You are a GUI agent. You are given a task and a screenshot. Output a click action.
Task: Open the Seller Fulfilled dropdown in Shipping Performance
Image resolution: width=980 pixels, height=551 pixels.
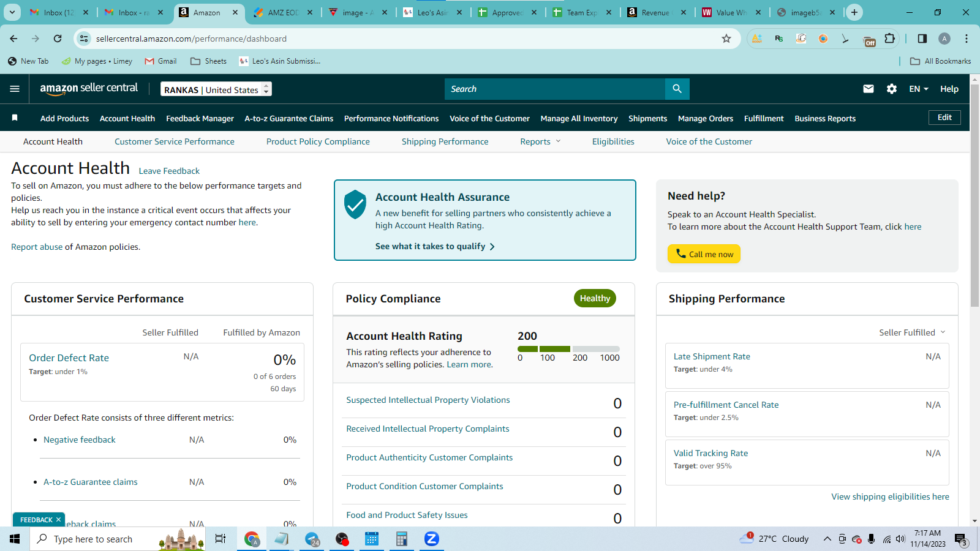pos(913,332)
